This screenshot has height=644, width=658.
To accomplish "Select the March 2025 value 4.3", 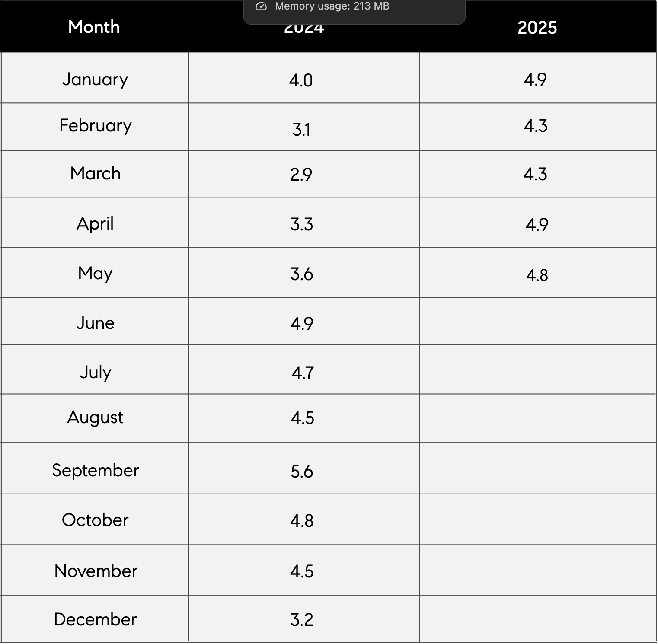I will tap(535, 174).
